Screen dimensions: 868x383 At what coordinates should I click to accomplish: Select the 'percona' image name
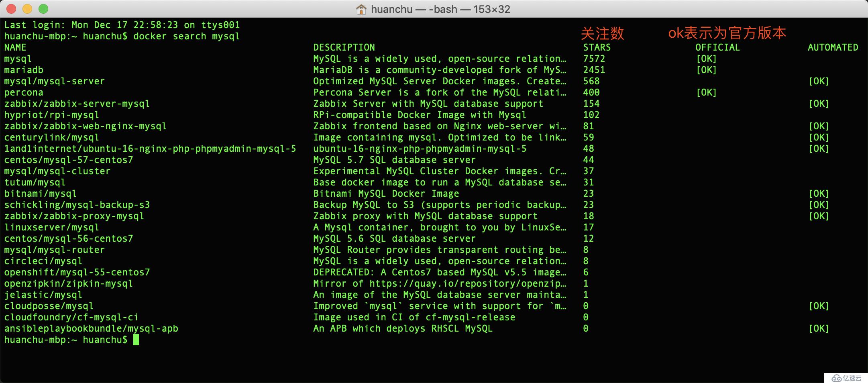pos(24,92)
